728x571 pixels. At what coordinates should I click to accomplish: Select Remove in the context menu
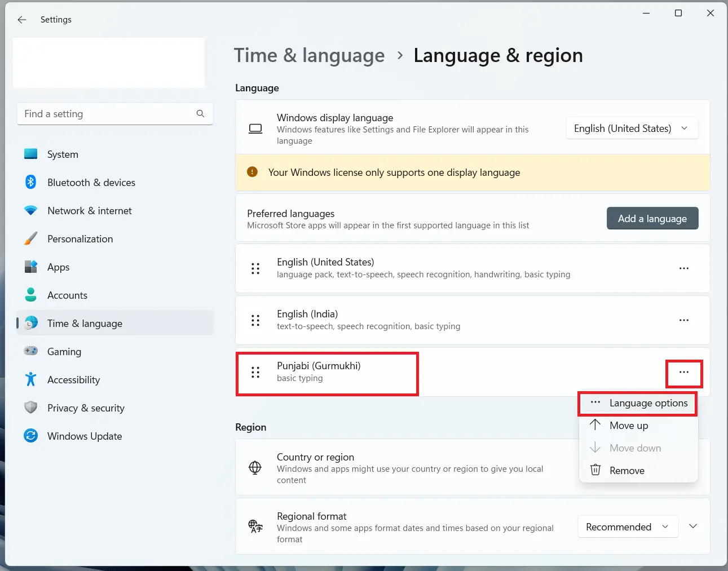point(638,471)
